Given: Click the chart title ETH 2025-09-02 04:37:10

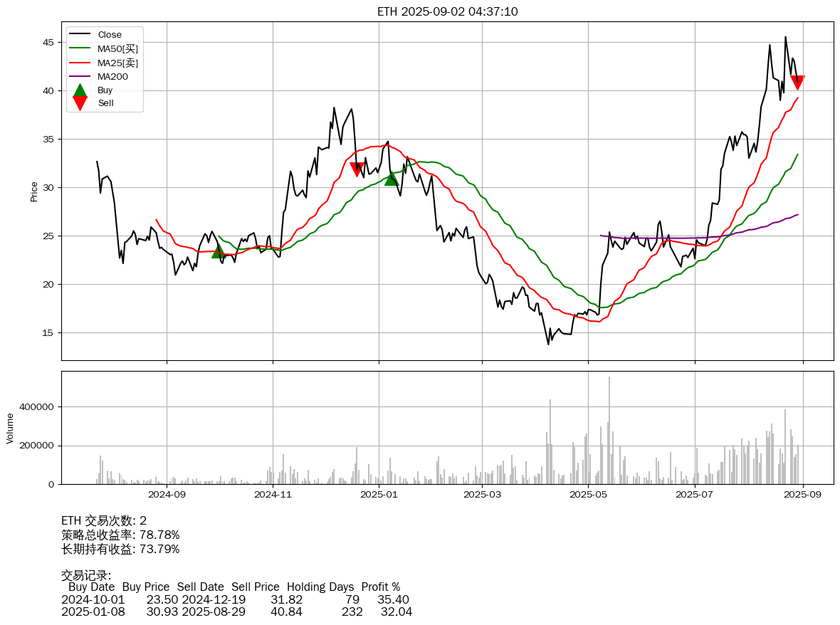Looking at the screenshot, I should [x=447, y=11].
